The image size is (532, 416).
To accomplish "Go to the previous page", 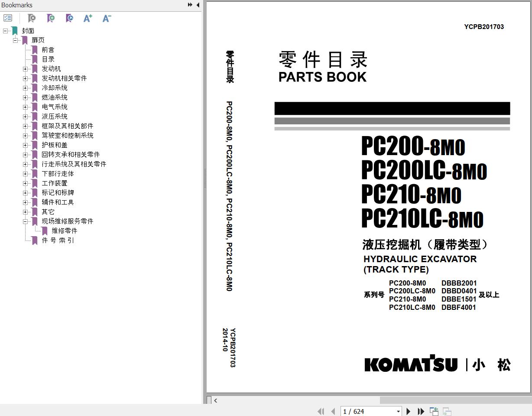I will pos(333,411).
